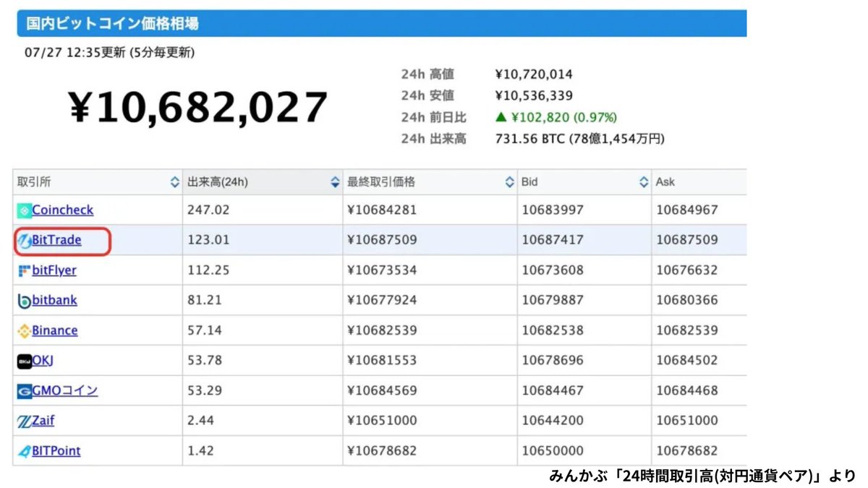
Task: Select the large price ¥10,682,027
Action: tap(198, 108)
